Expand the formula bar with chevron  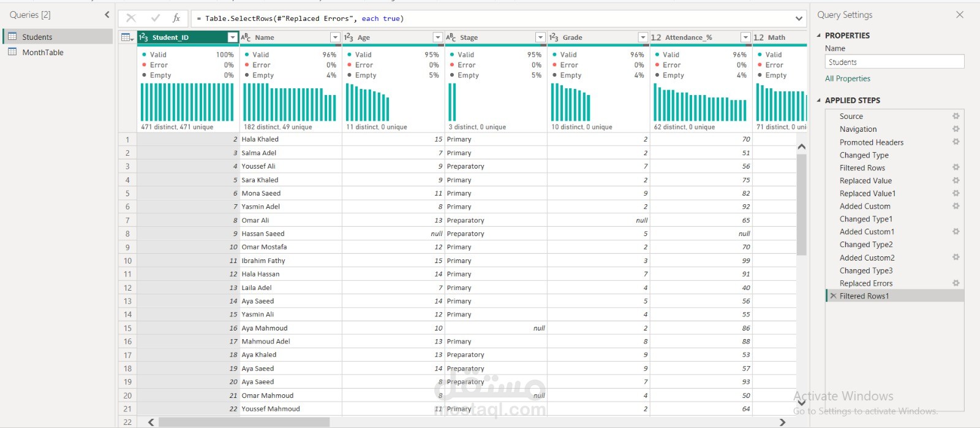(799, 18)
